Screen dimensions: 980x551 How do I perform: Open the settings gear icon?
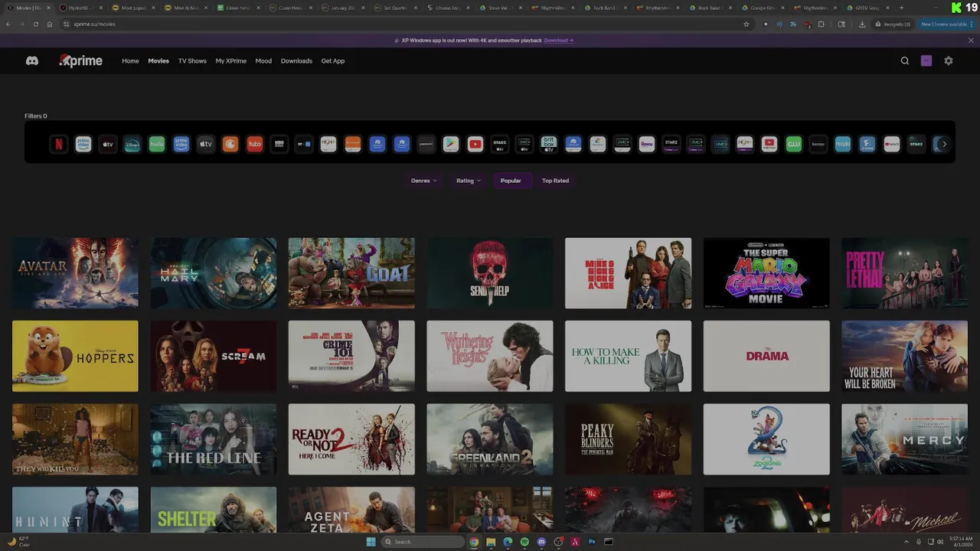949,60
